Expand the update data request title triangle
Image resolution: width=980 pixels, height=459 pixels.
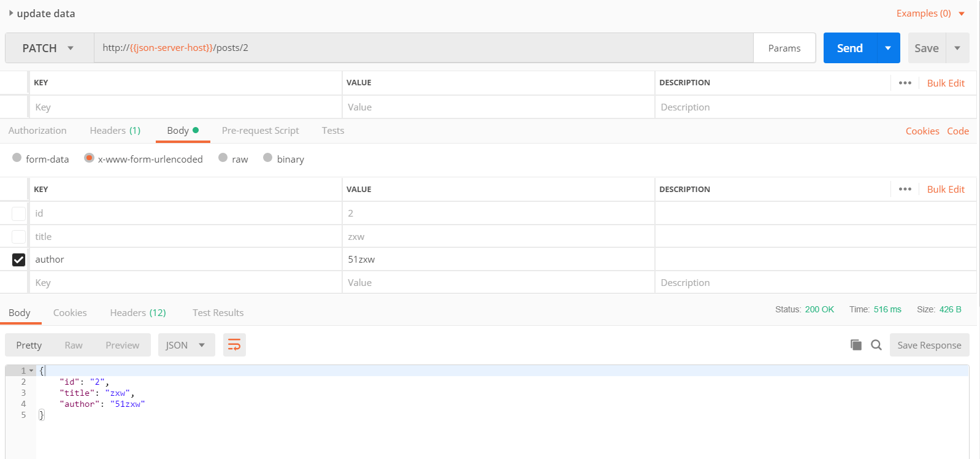[x=11, y=13]
